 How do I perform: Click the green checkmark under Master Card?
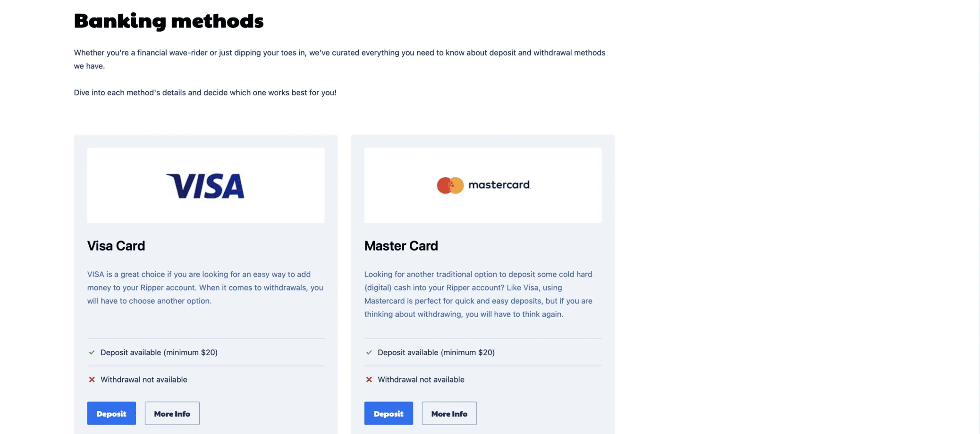pos(369,352)
